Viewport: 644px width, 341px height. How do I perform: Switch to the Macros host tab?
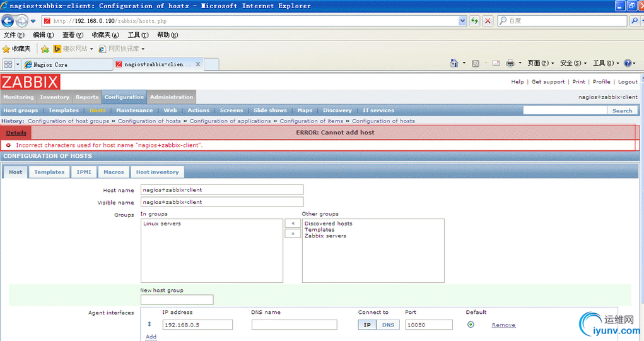(114, 172)
